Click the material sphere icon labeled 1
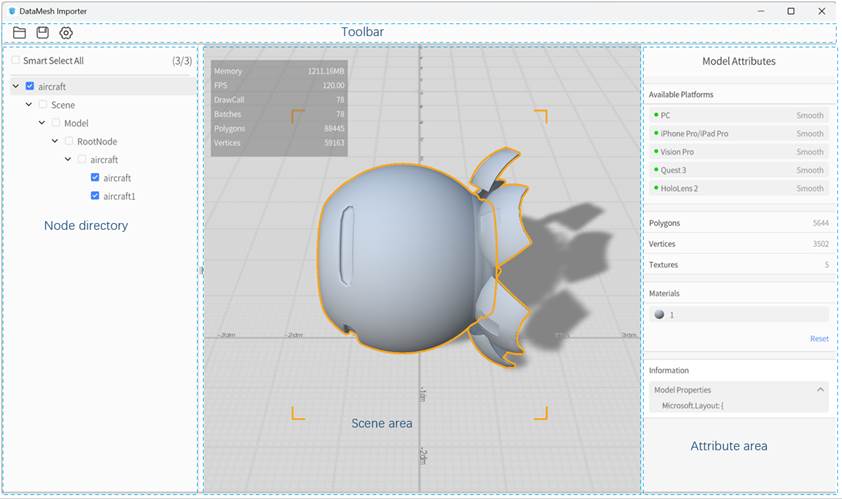This screenshot has width=842, height=499. 659,314
